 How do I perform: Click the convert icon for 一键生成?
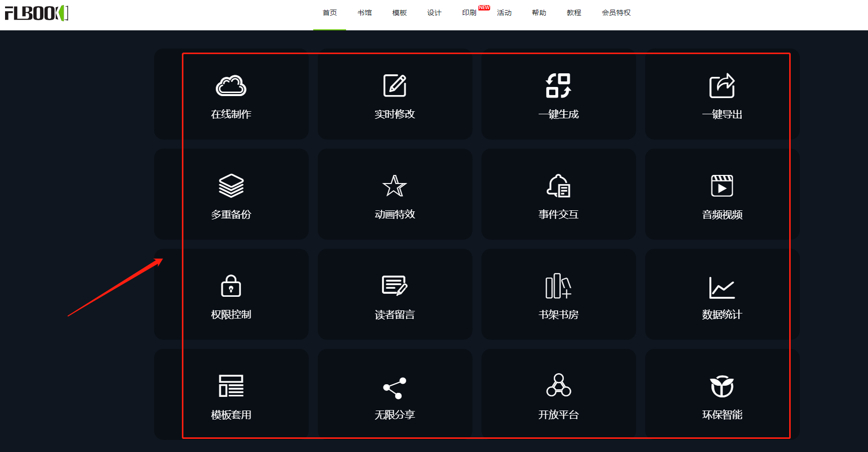click(558, 85)
